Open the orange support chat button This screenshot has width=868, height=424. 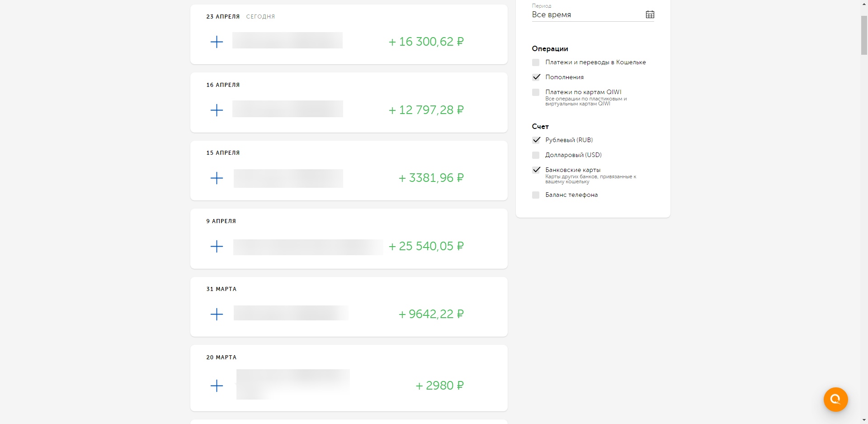(x=835, y=399)
